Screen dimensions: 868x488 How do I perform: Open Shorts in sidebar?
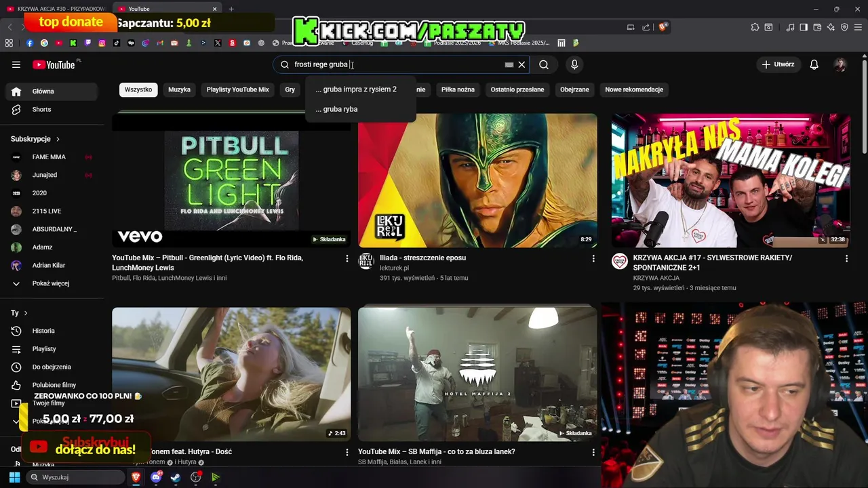[x=52, y=110]
